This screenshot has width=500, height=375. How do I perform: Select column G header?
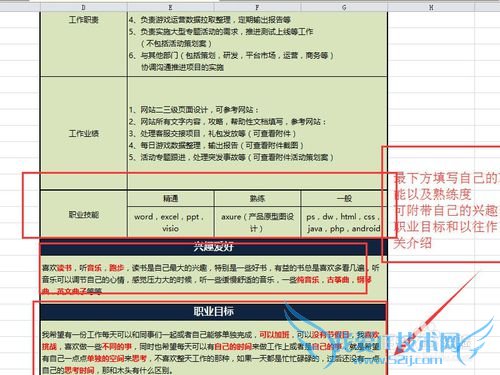point(344,7)
